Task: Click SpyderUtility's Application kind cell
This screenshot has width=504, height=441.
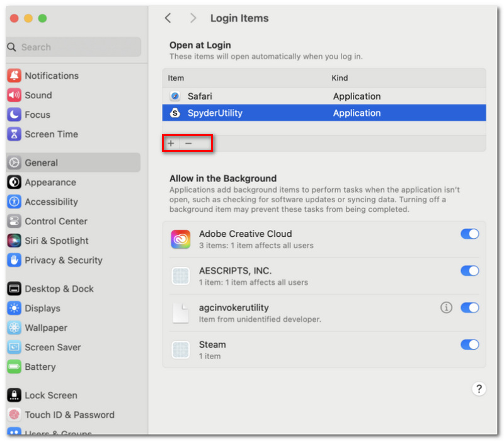Action: [x=357, y=113]
